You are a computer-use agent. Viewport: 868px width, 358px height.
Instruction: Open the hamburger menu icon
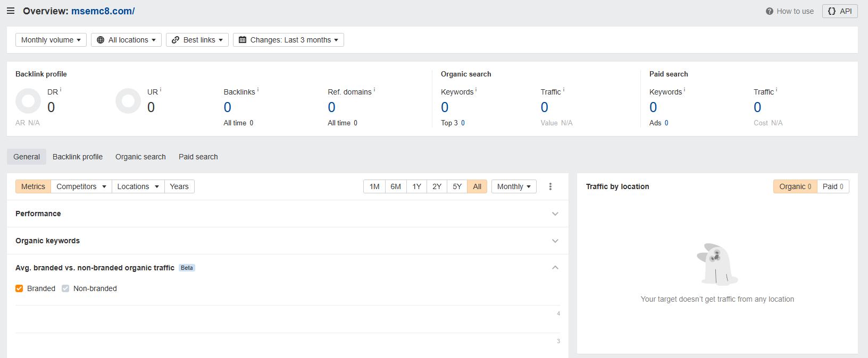coord(11,11)
